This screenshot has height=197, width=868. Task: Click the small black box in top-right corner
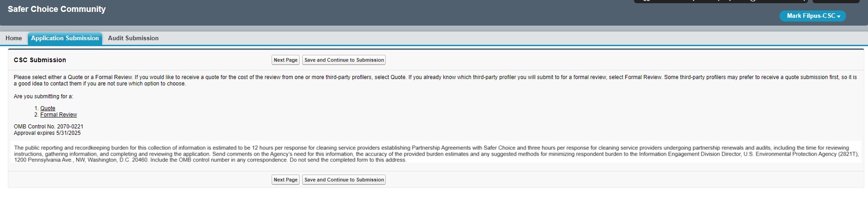(836, 1)
